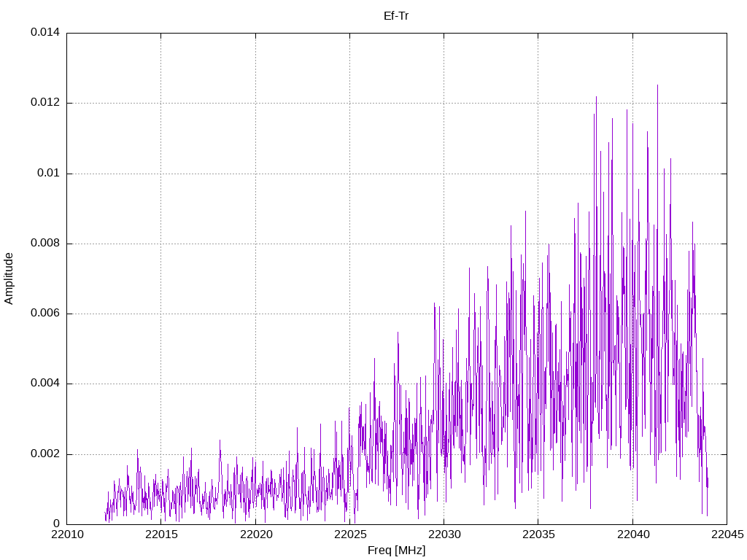Click the y-axis tick label 0.004

45,384
